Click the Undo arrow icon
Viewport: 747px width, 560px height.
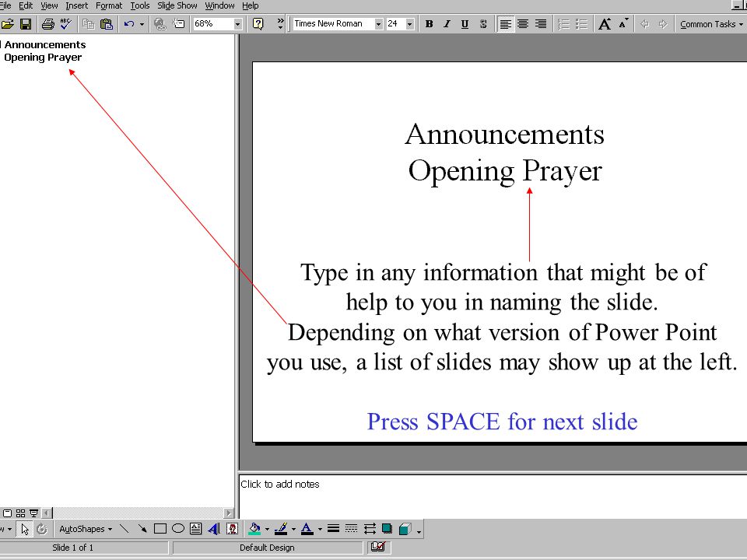tap(128, 24)
